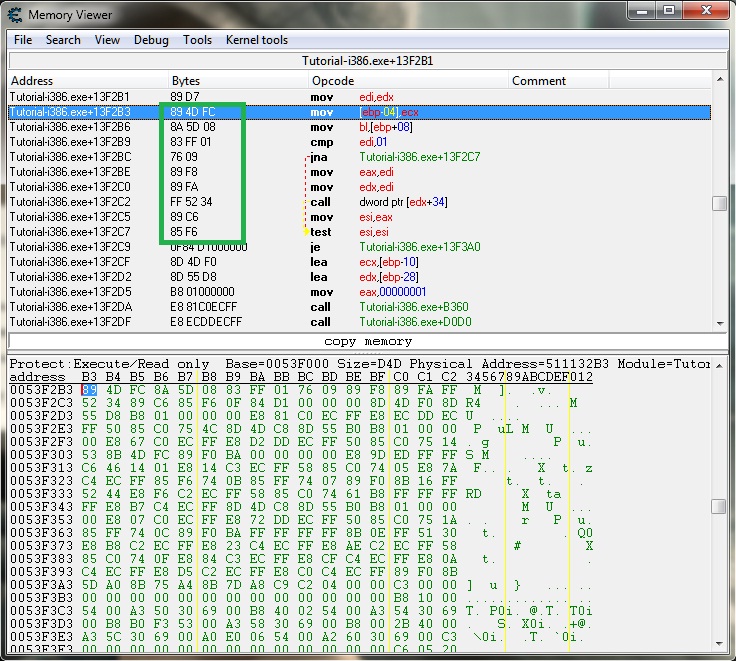
Task: Click hex view scrollbar down arrow
Action: (719, 644)
